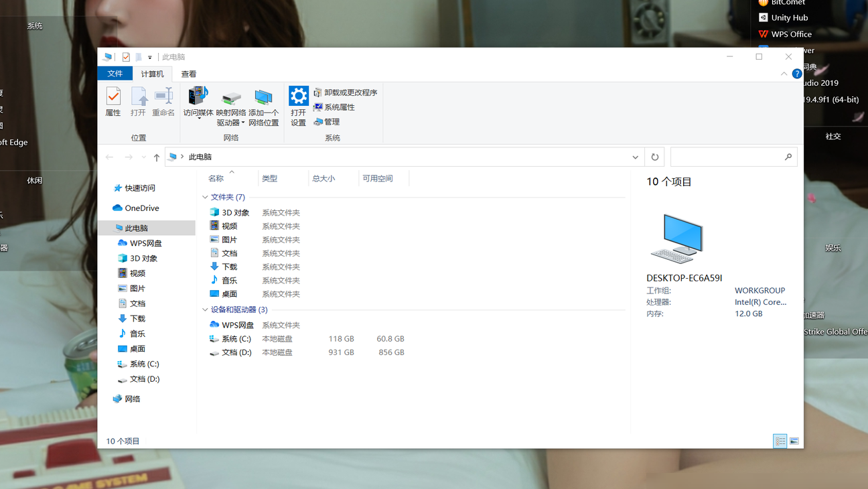Image resolution: width=868 pixels, height=489 pixels.
Task: Select 下载 folder in file list
Action: [x=224, y=267]
